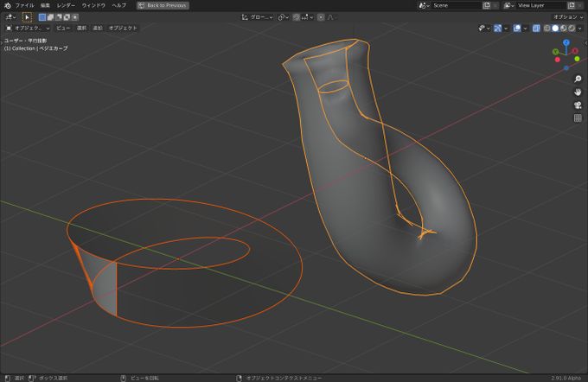Open the 選択 (Select) viewport menu
Image resolution: width=588 pixels, height=382 pixels.
coord(82,29)
